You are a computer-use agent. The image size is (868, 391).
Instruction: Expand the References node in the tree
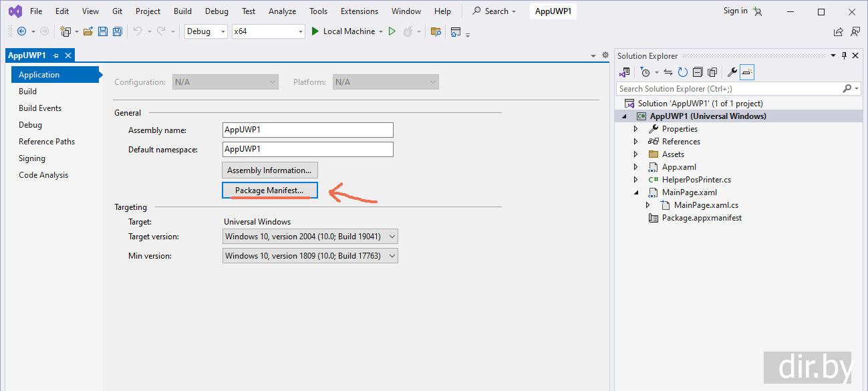635,142
